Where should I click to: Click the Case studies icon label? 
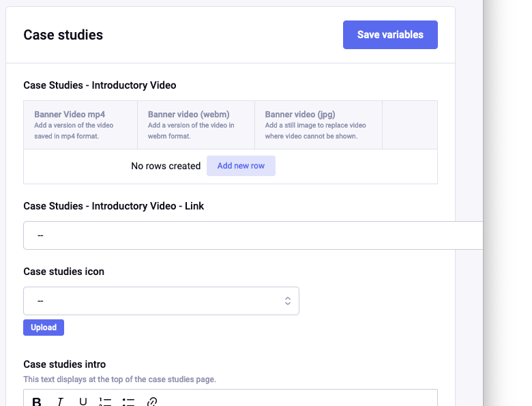tap(64, 272)
